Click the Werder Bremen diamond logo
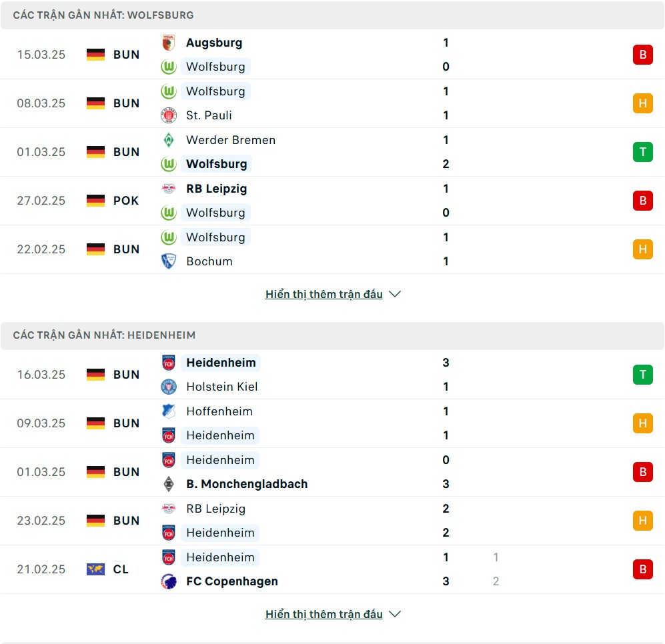This screenshot has height=644, width=665. click(168, 140)
